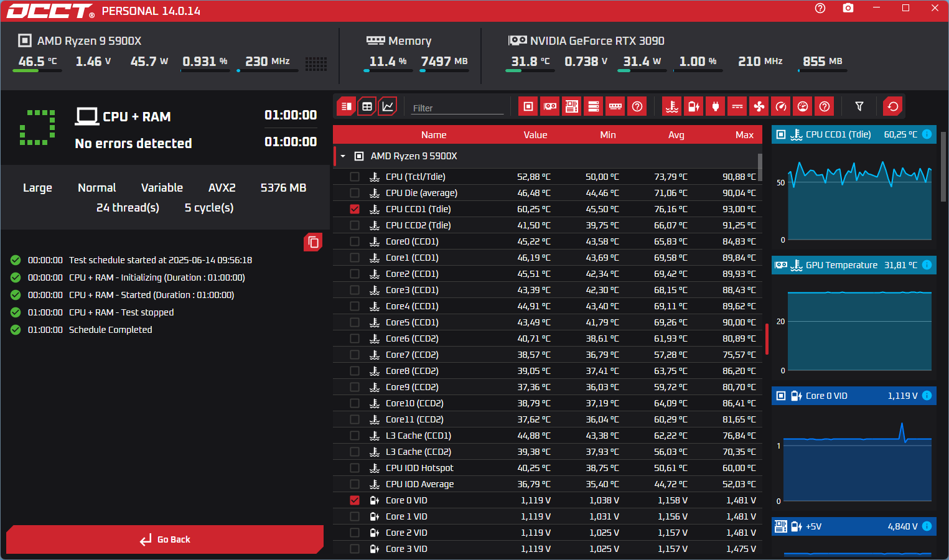This screenshot has height=560, width=949.
Task: Select the Core7 (CCD2) row name
Action: (412, 355)
